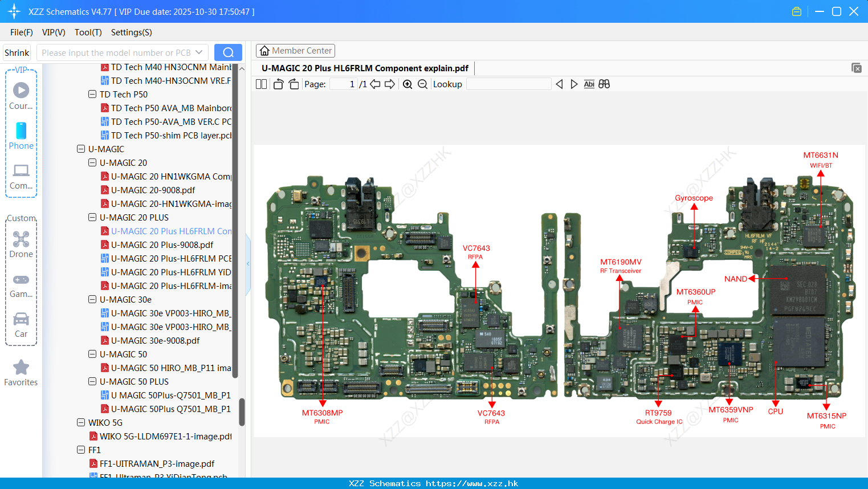
Task: Open the Settings(S) menu
Action: coord(132,32)
